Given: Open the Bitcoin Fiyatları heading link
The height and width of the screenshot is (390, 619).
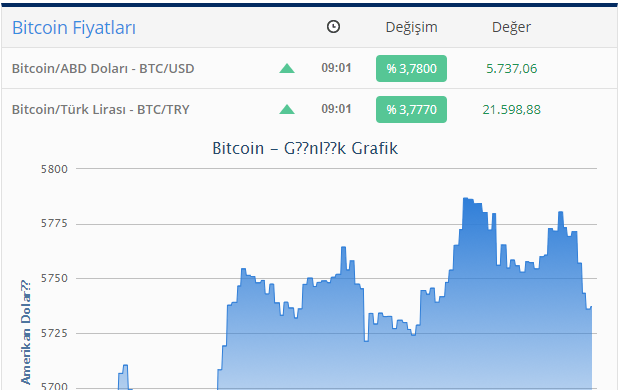Looking at the screenshot, I should (x=74, y=28).
